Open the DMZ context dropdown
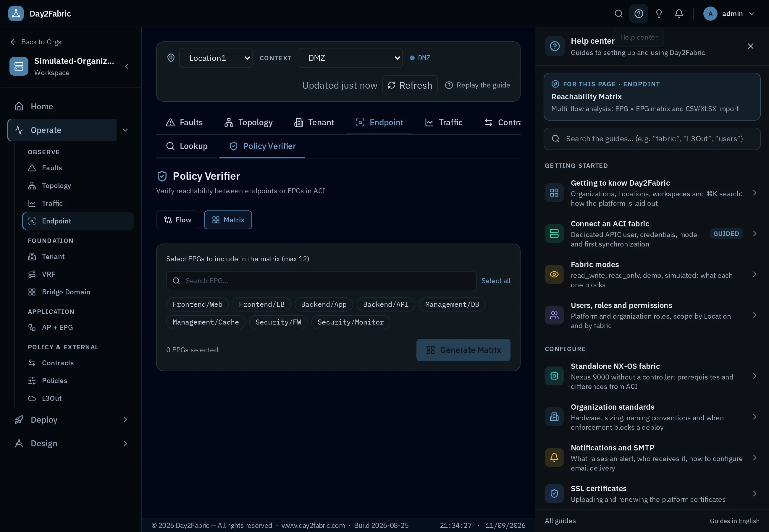 click(x=350, y=58)
